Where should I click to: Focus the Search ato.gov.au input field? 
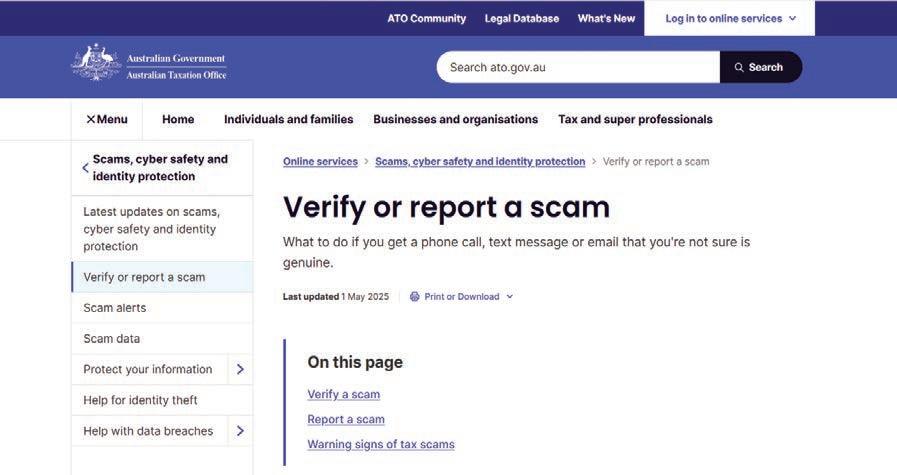(x=578, y=67)
